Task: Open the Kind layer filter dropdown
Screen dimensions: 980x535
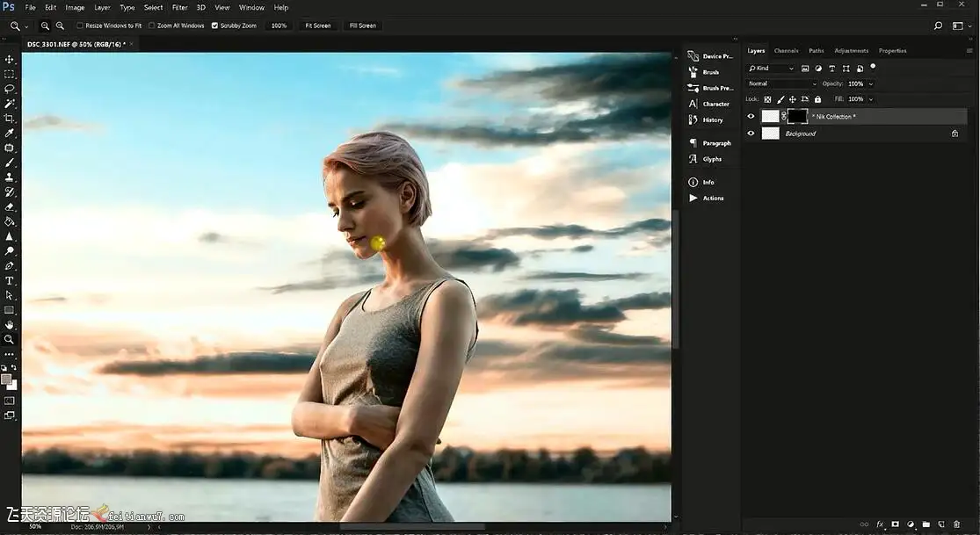Action: tap(772, 68)
